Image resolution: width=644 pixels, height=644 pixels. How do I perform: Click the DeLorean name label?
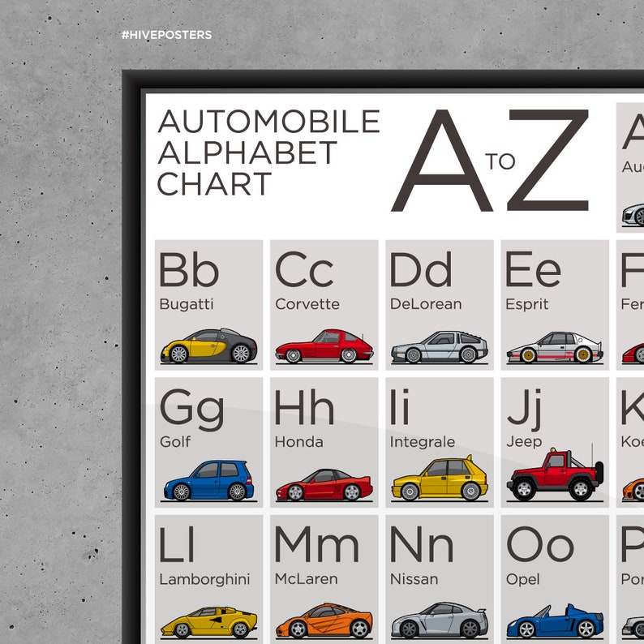click(x=426, y=304)
